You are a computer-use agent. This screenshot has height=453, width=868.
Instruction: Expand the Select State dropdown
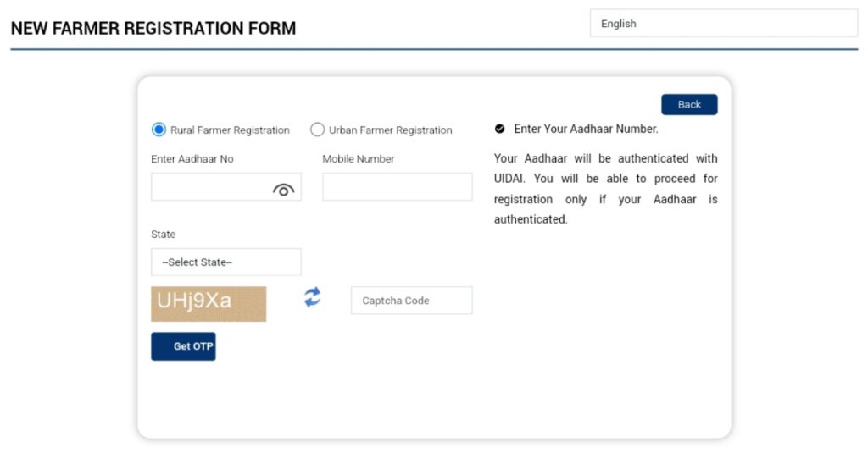point(225,262)
